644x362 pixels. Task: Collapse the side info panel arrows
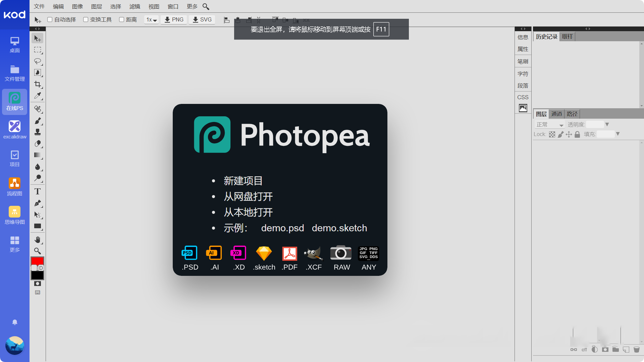(523, 29)
